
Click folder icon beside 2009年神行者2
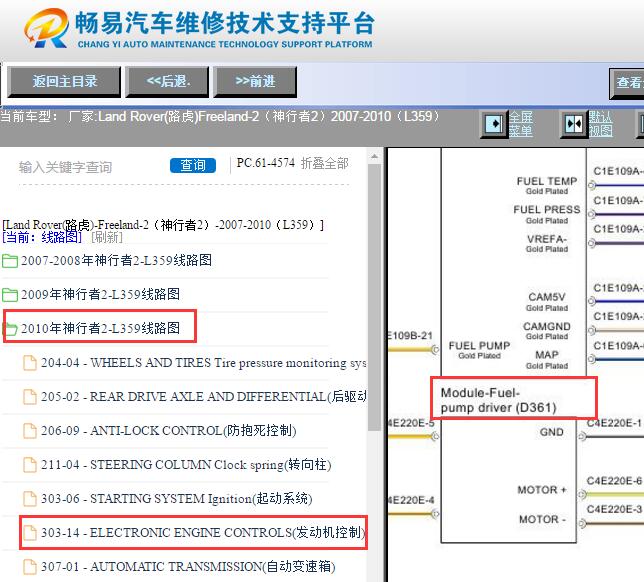(10, 294)
